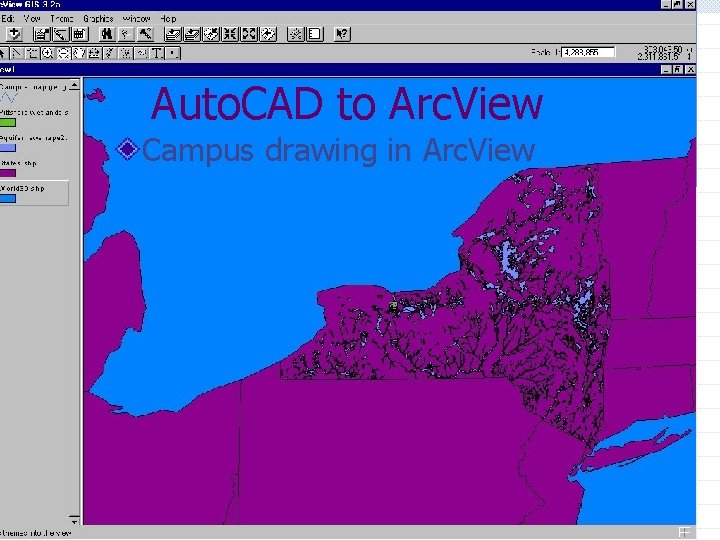Select the Pointer arrow tool
Screen dimensions: 720x540
tap(3, 53)
